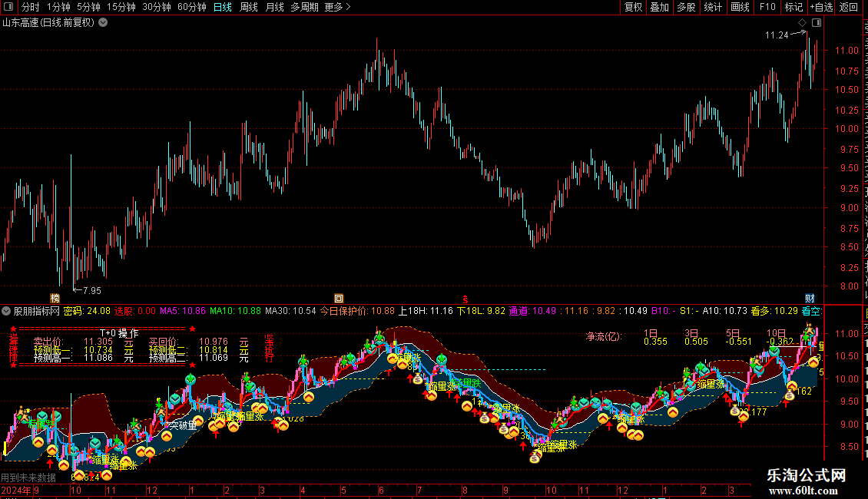Open the 多股 multi-stock view
Image resolution: width=868 pixels, height=499 pixels.
687,7
